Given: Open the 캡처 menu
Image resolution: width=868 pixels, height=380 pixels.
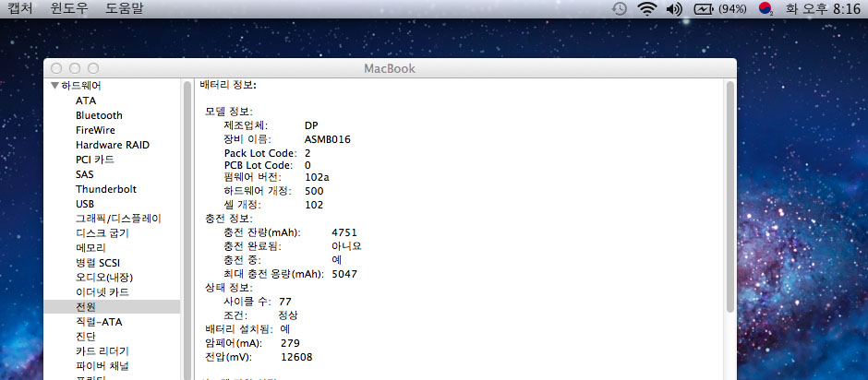Looking at the screenshot, I should (20, 8).
